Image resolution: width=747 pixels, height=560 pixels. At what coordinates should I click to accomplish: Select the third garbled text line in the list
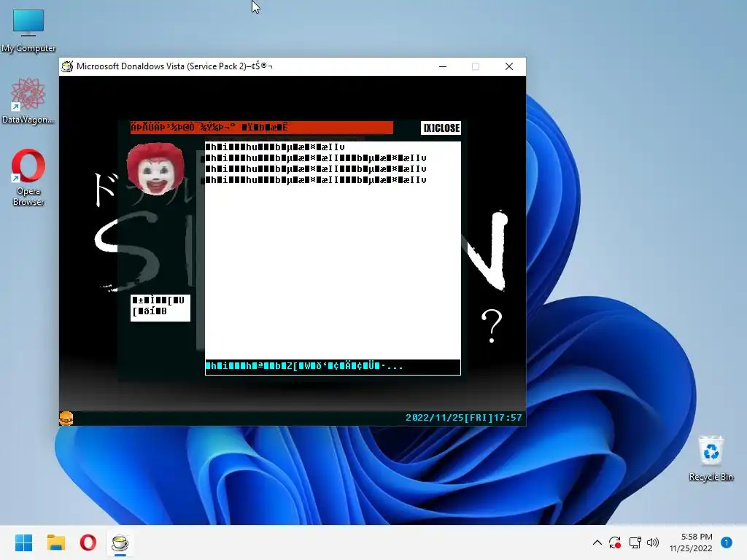click(316, 169)
